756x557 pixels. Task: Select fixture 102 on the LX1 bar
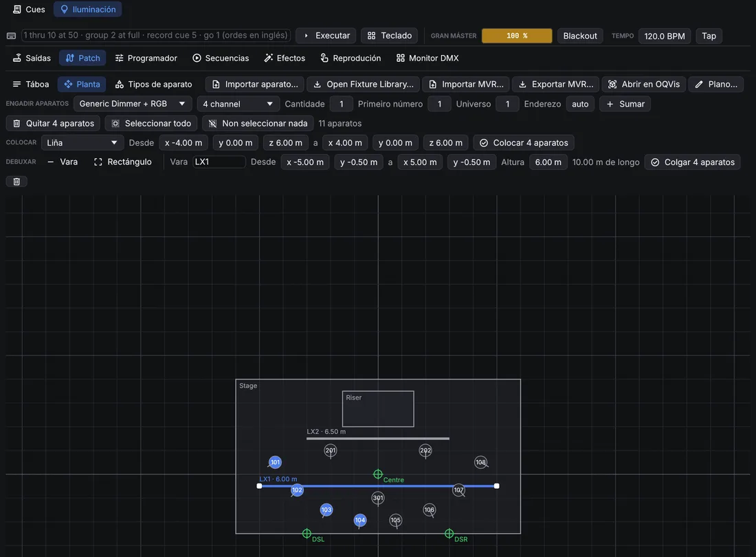pyautogui.click(x=297, y=490)
